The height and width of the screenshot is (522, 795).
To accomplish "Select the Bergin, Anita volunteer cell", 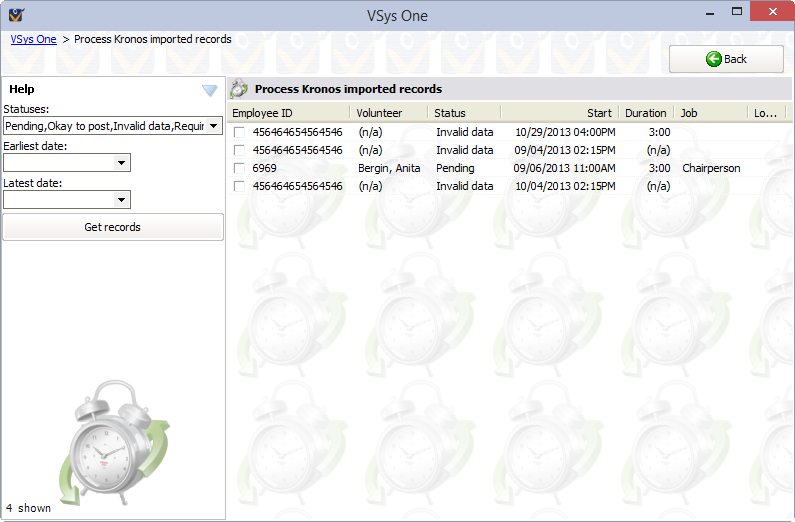I will [x=389, y=168].
